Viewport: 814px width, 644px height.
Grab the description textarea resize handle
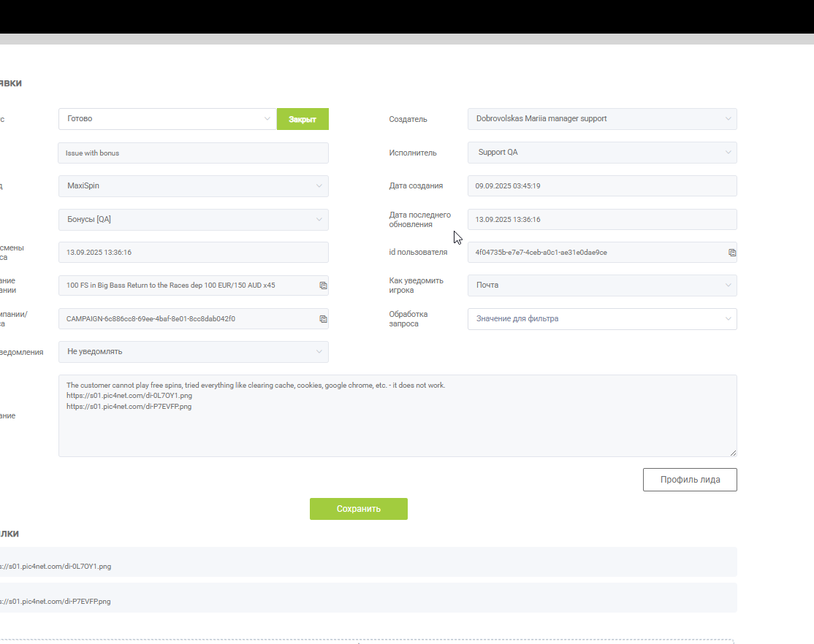click(733, 453)
